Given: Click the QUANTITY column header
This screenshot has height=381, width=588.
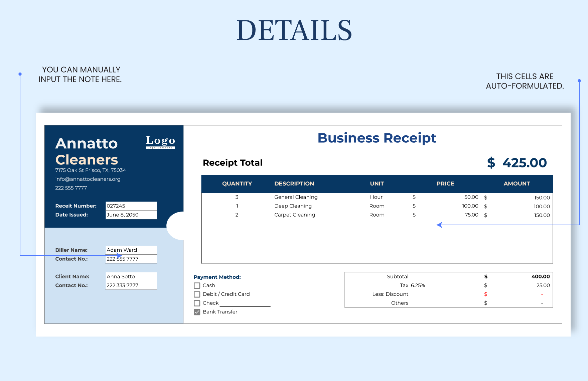Looking at the screenshot, I should pyautogui.click(x=237, y=183).
